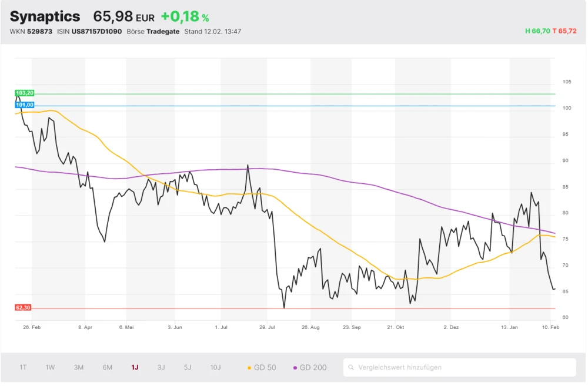This screenshot has height=386, width=588.
Task: Click the green 103,20 high marker
Action: coord(25,93)
